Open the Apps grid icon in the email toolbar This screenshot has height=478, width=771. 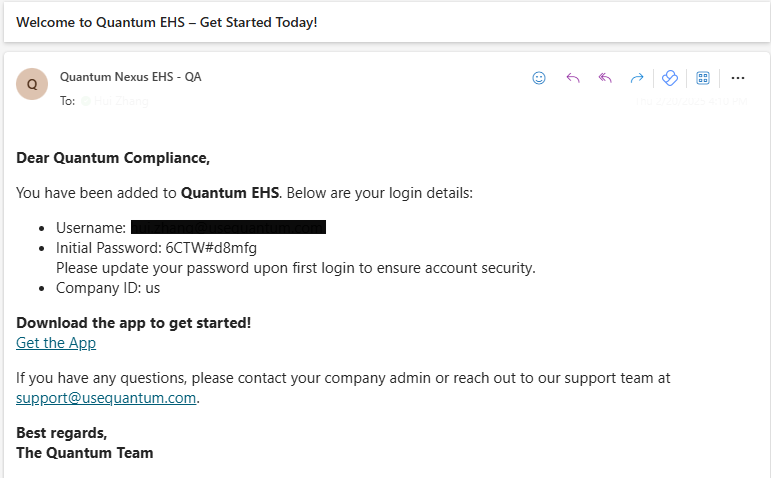(703, 78)
